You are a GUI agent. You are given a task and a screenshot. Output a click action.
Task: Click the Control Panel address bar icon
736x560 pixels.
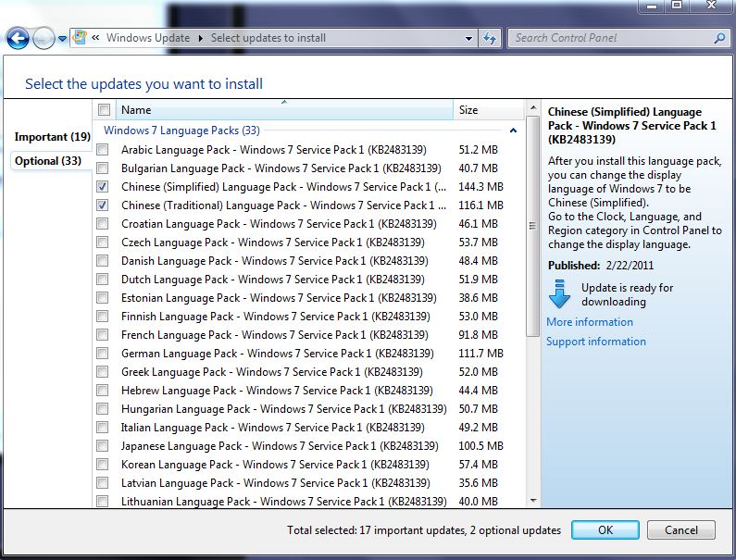[80, 38]
